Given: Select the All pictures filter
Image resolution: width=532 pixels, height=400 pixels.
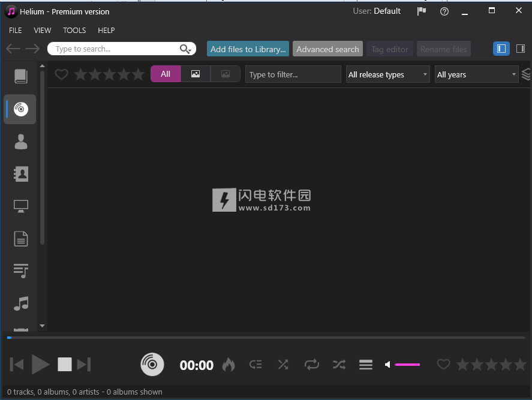Looking at the screenshot, I should coord(166,74).
